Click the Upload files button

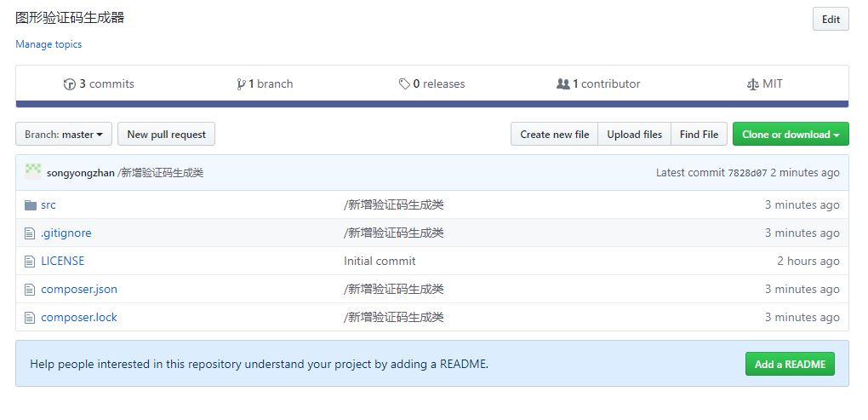634,135
